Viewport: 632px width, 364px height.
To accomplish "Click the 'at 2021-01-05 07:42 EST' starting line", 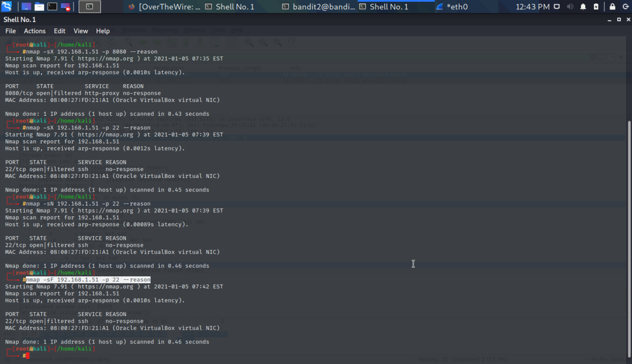I will 114,287.
